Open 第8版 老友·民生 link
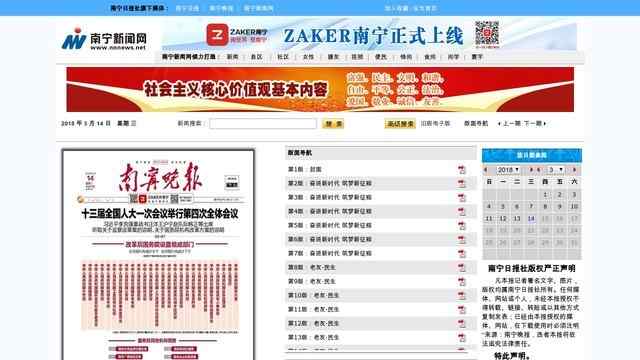 point(311,267)
